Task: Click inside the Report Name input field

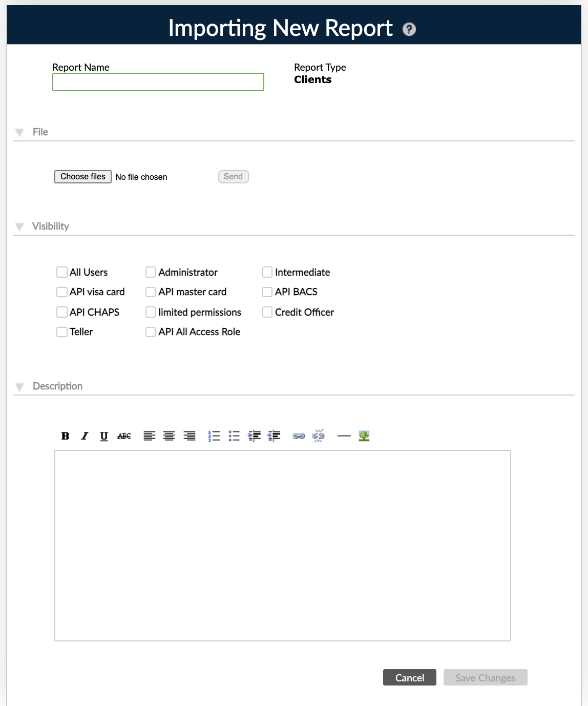Action: point(157,82)
